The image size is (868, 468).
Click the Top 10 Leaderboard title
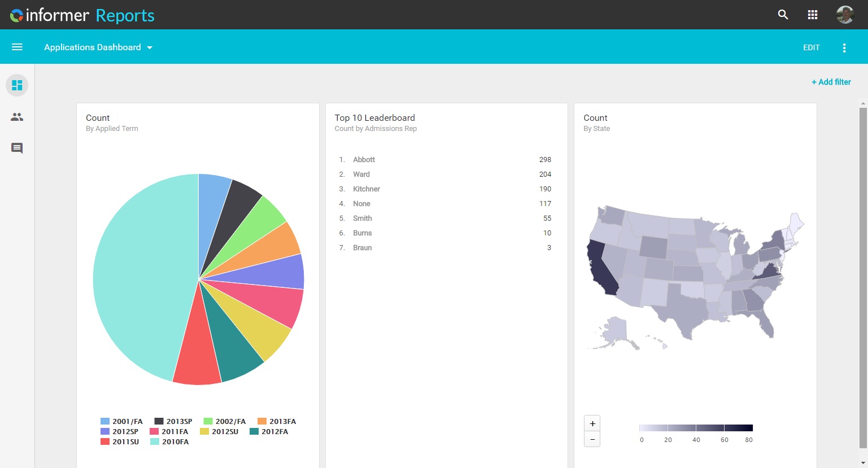pyautogui.click(x=375, y=118)
